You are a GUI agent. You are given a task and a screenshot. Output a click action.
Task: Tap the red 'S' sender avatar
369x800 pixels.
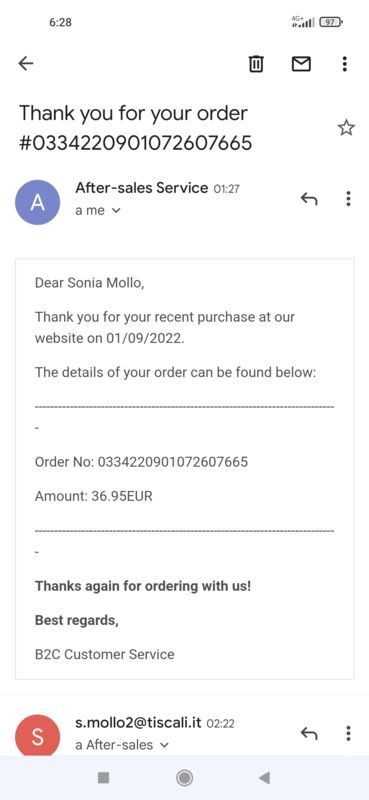[38, 737]
